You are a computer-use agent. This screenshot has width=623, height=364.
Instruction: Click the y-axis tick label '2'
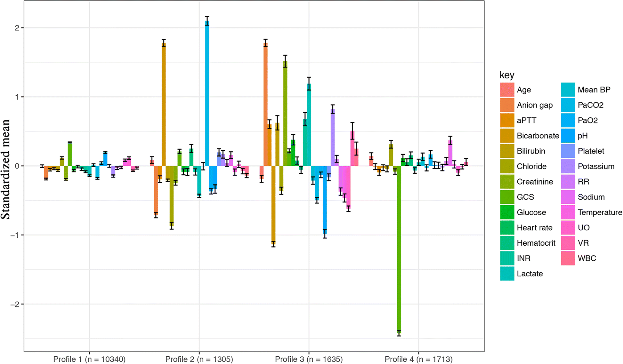point(17,28)
